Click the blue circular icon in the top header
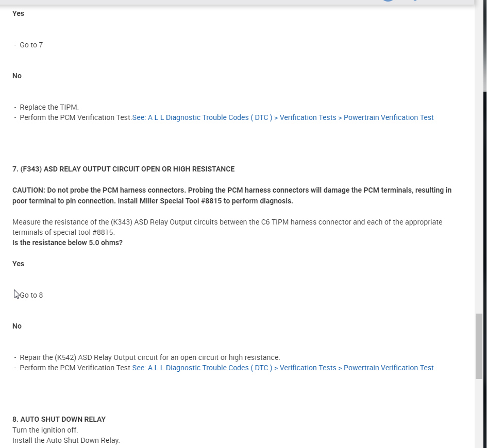Screen dimensions: 487x448 [x=388, y=1]
